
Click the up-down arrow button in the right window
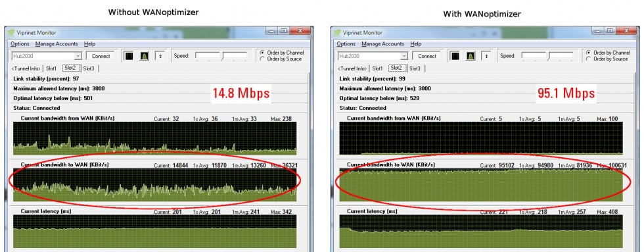[486, 56]
